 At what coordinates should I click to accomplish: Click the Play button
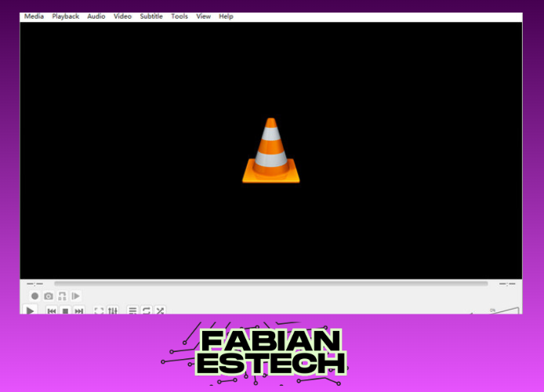[x=30, y=310]
